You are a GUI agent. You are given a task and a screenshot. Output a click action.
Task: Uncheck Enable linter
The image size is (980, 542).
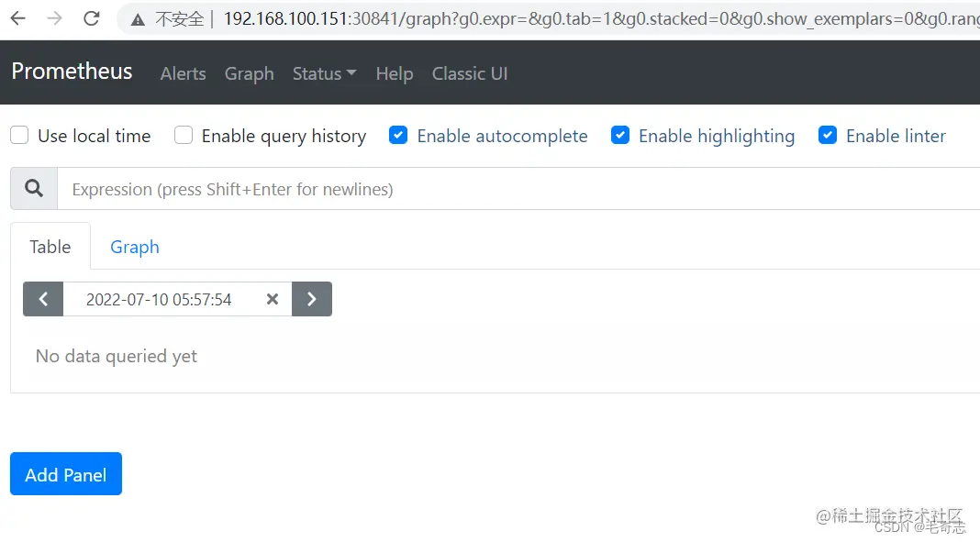tap(828, 135)
